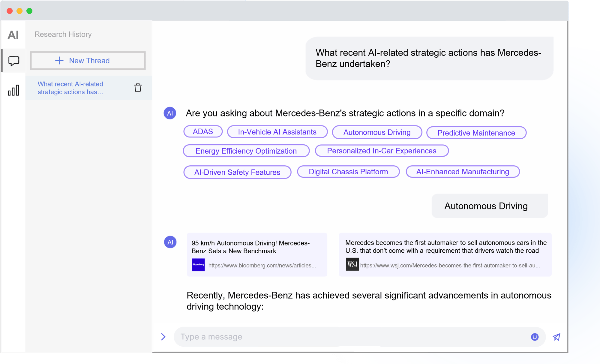Expand the chevron beside message input
Image resolution: width=600 pixels, height=364 pixels.
click(x=163, y=337)
